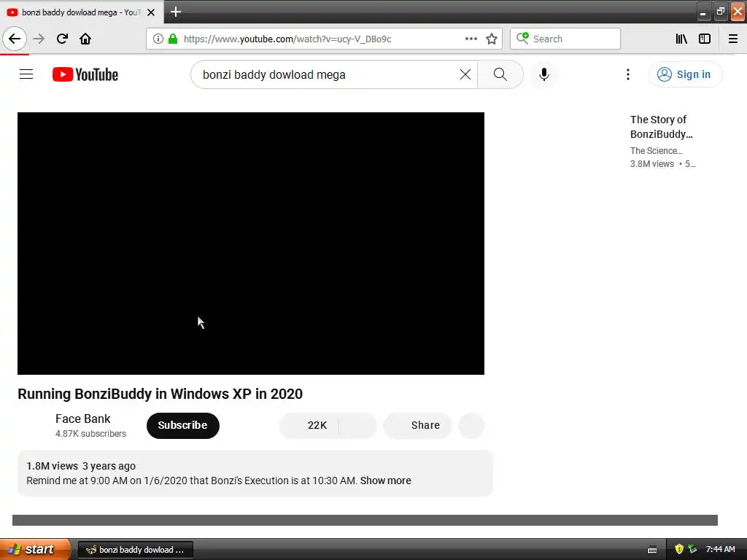This screenshot has height=560, width=747.
Task: Show site information via the info icon
Action: 158,39
